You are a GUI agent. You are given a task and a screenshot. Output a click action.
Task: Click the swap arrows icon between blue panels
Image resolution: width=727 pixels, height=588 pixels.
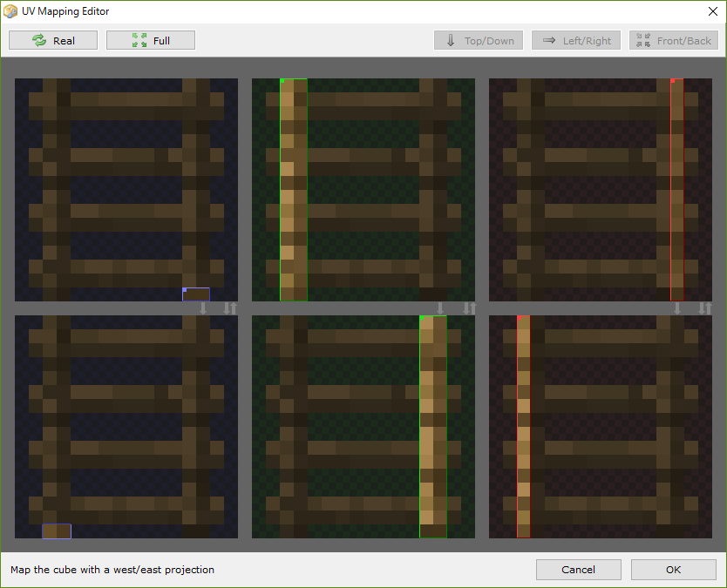[230, 308]
